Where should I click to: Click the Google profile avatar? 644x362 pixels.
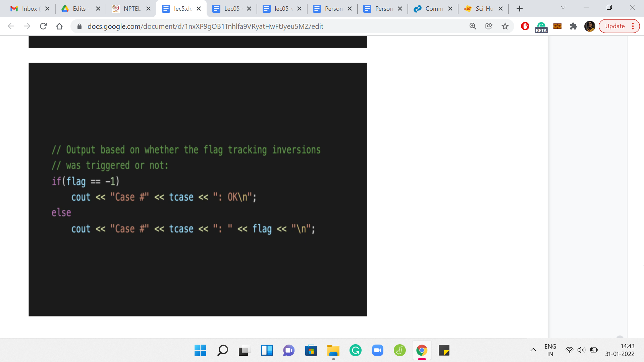point(589,26)
